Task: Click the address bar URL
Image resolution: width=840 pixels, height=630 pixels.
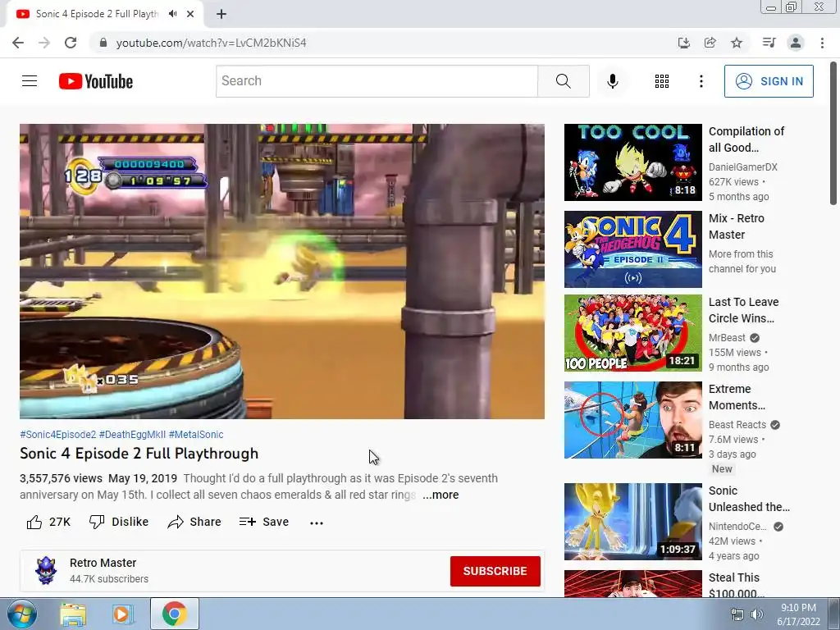Action: (x=211, y=43)
